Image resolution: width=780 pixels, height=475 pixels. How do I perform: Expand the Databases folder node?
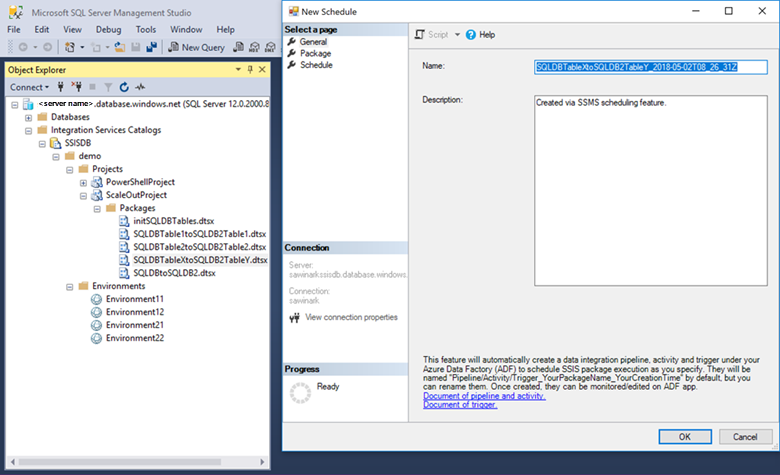(28, 118)
